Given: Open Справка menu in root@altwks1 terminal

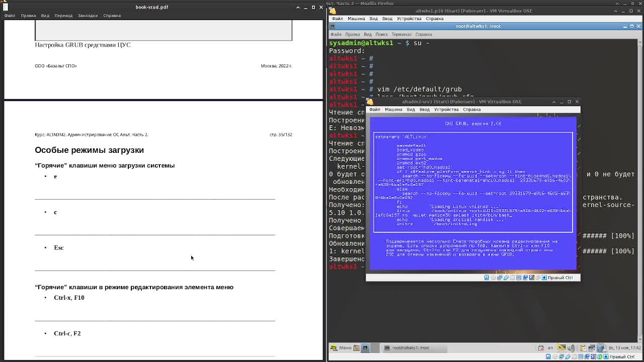Looking at the screenshot, I should [x=424, y=34].
